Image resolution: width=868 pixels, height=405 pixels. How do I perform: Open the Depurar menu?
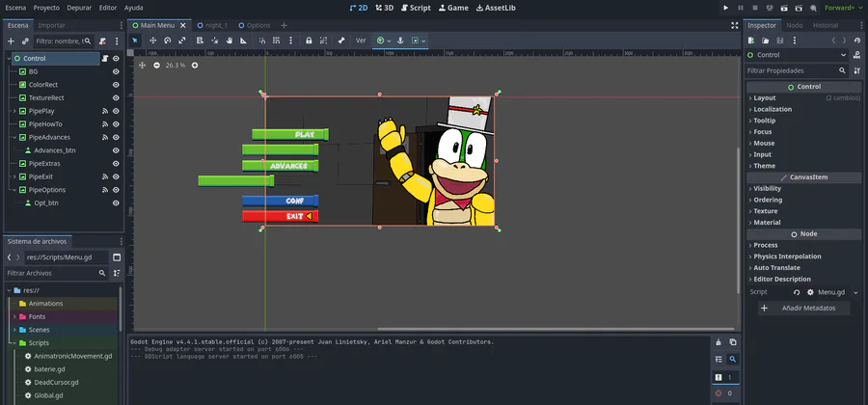[79, 8]
